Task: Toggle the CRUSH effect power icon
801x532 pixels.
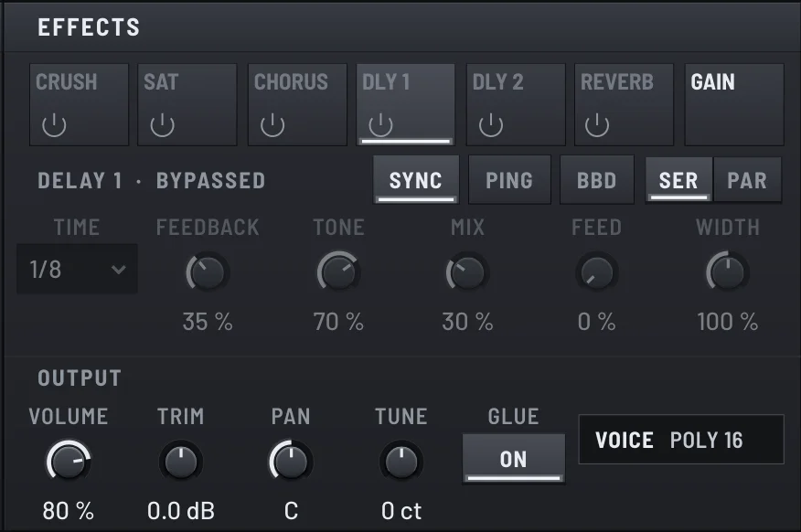Action: pyautogui.click(x=54, y=125)
